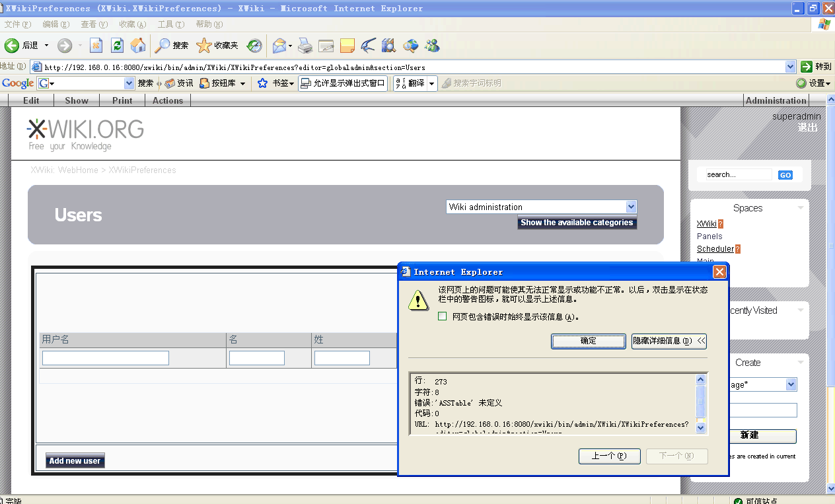835x504 pixels.
Task: Hide error details (隐藏详细信息)
Action: [669, 341]
